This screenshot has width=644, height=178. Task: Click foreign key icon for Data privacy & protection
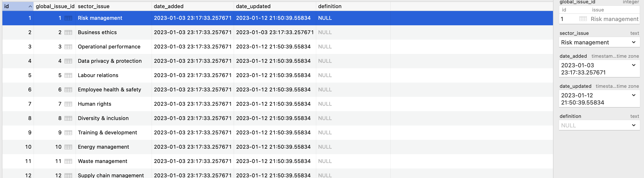point(68,61)
